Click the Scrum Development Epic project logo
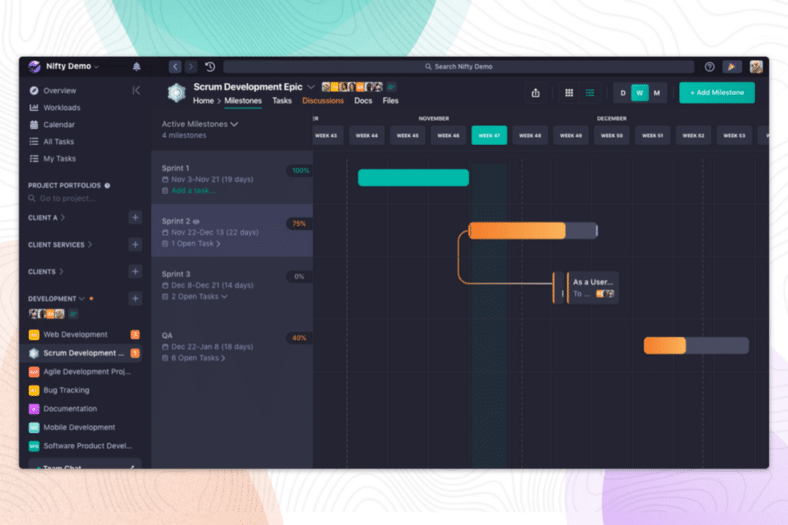Image resolution: width=788 pixels, height=525 pixels. tap(176, 93)
